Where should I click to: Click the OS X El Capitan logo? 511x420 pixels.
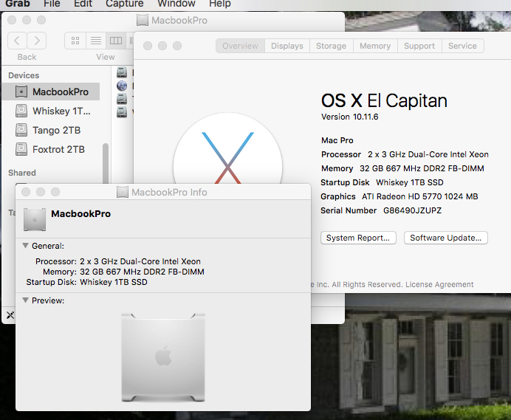[x=227, y=148]
